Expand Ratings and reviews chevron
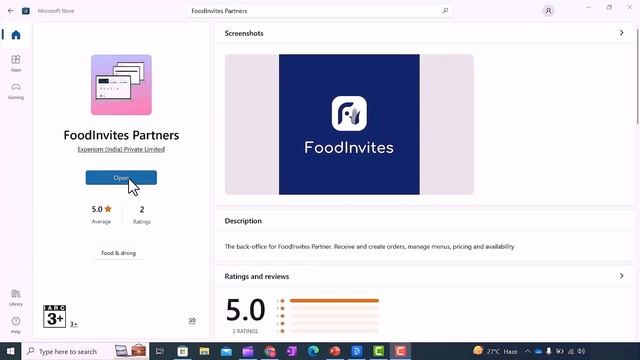 click(621, 276)
